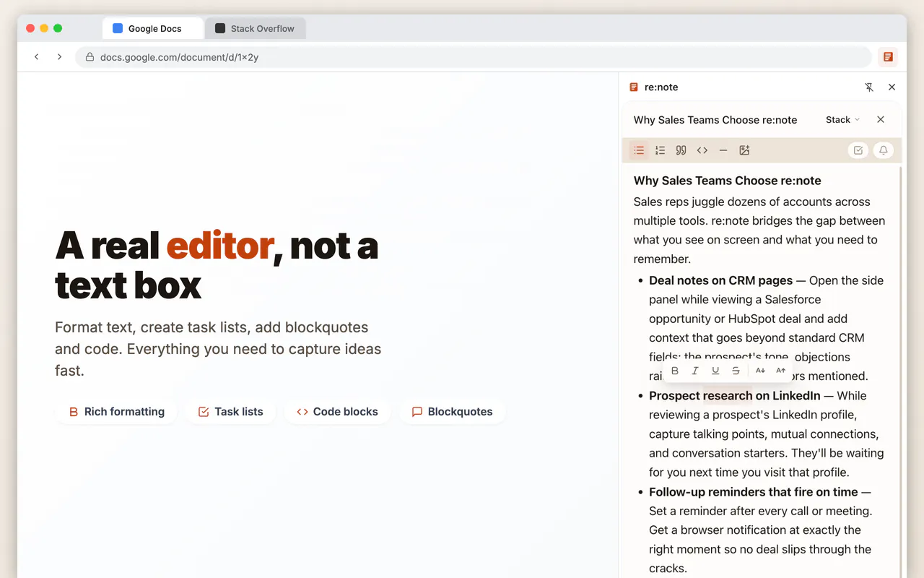Click the lock icon in the address bar
This screenshot has width=924, height=578.
(90, 57)
